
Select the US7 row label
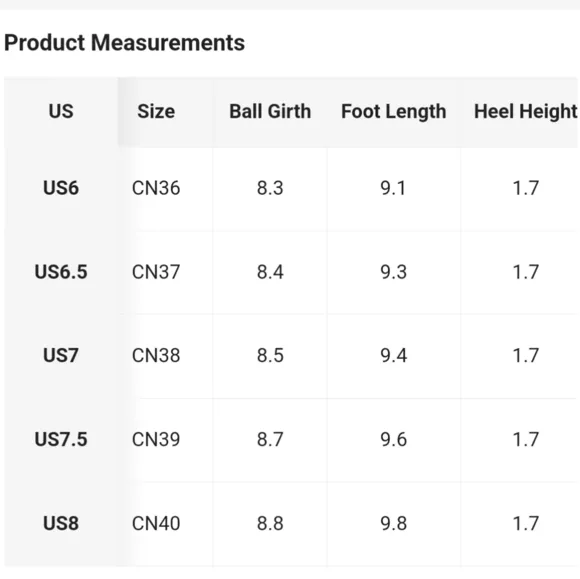pyautogui.click(x=61, y=356)
